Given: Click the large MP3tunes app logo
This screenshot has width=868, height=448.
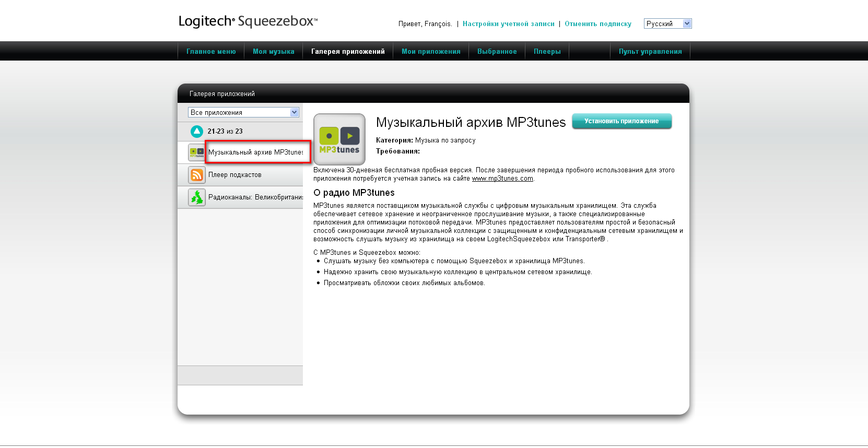Looking at the screenshot, I should coord(339,139).
